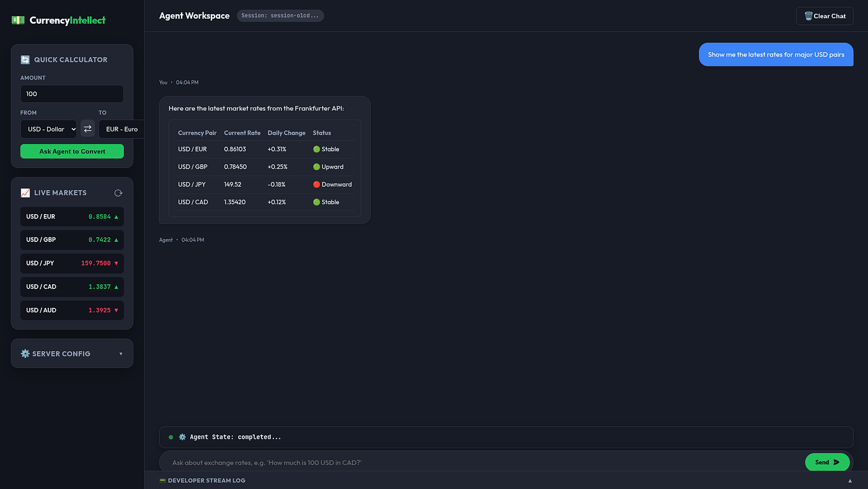Click the Live Markets chart icon
Viewport: 868px width, 489px height.
point(25,193)
